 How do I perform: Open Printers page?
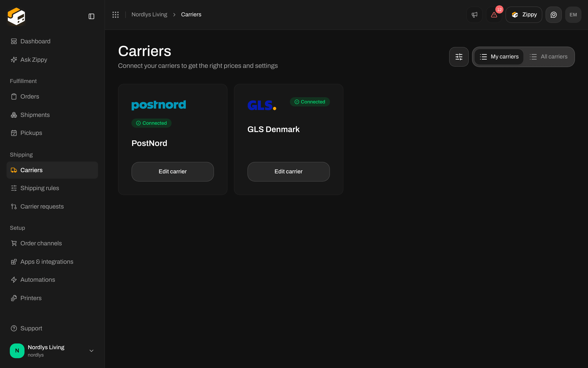click(x=52, y=298)
